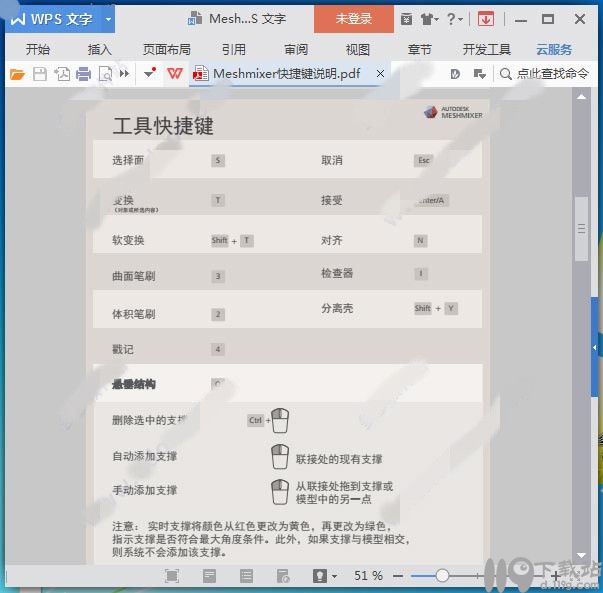This screenshot has height=593, width=603.
Task: Switch to outline view icon
Action: [246, 576]
